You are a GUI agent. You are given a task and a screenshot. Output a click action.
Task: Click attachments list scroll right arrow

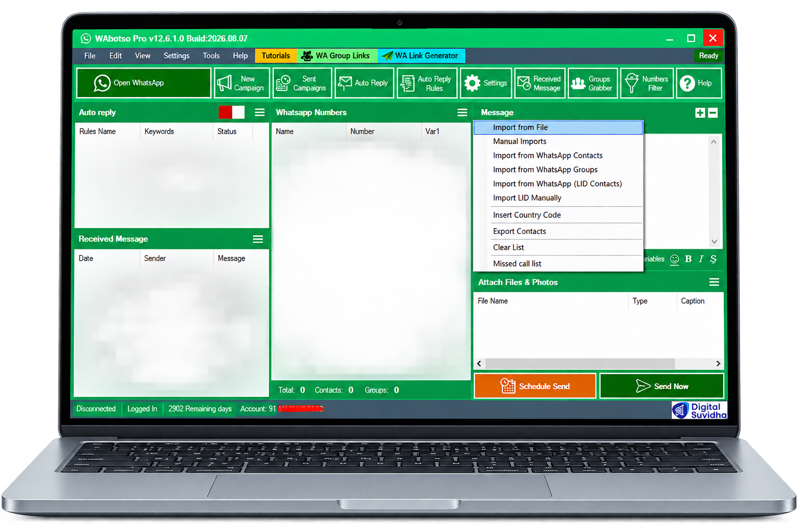point(718,364)
